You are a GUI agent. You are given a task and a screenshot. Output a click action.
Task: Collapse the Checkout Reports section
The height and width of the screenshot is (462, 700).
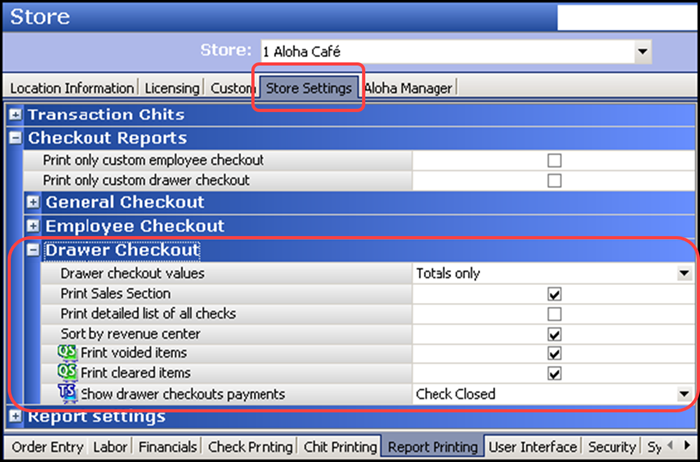pyautogui.click(x=15, y=138)
